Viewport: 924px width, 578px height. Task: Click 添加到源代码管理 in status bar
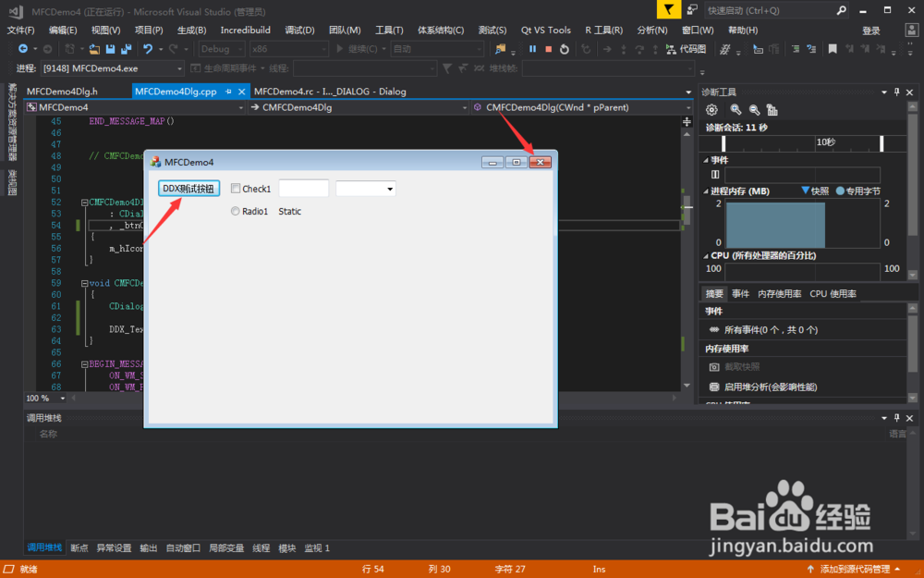tap(855, 569)
